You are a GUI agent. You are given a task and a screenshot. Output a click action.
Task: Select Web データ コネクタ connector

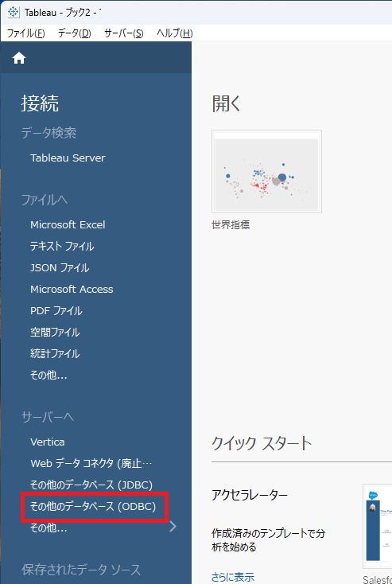[x=91, y=463]
